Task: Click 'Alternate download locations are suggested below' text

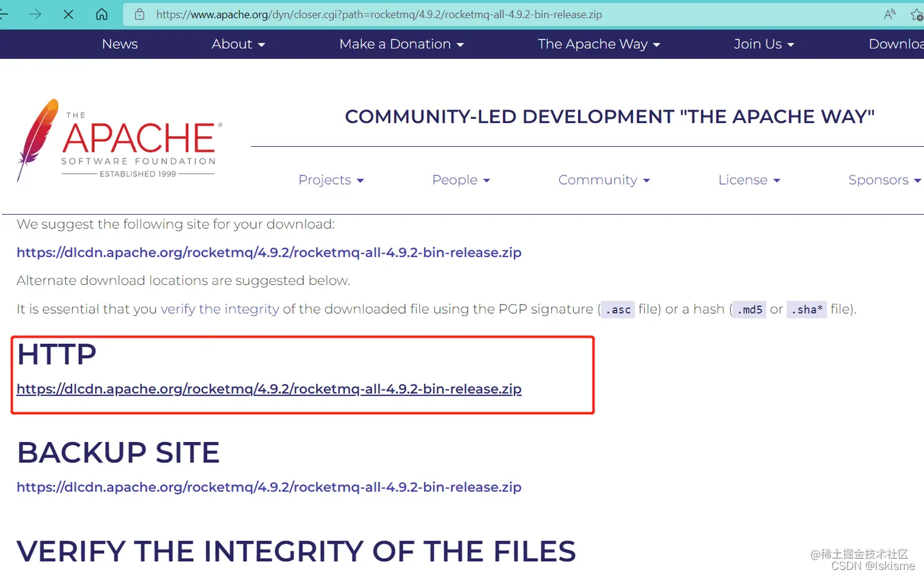Action: click(x=183, y=281)
